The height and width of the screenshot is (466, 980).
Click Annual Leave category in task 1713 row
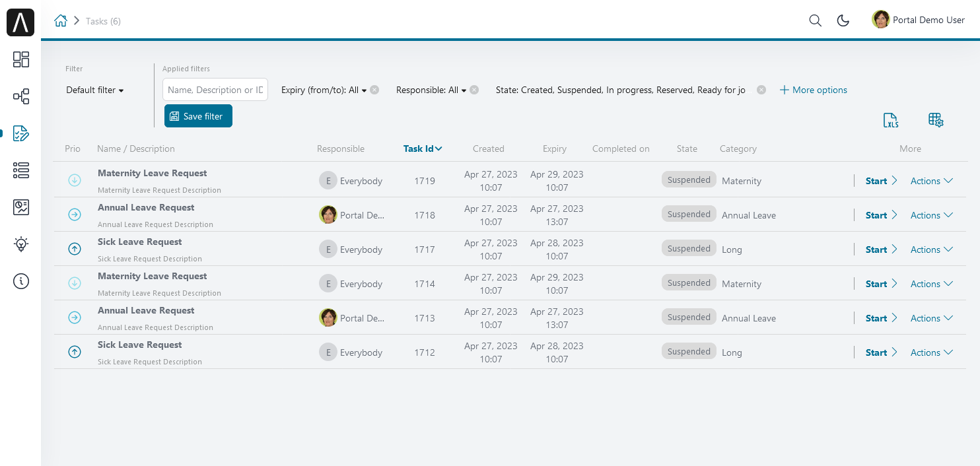point(749,318)
